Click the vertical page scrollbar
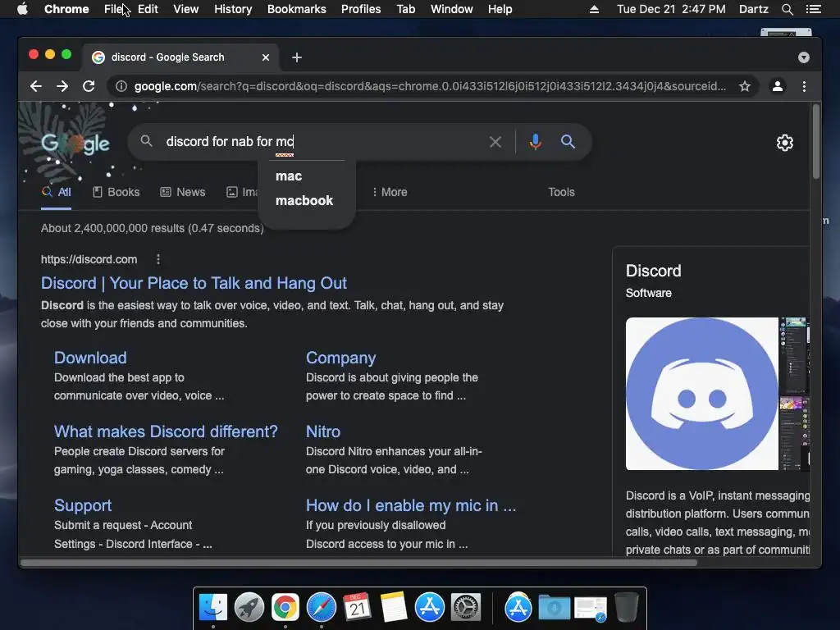 816,142
